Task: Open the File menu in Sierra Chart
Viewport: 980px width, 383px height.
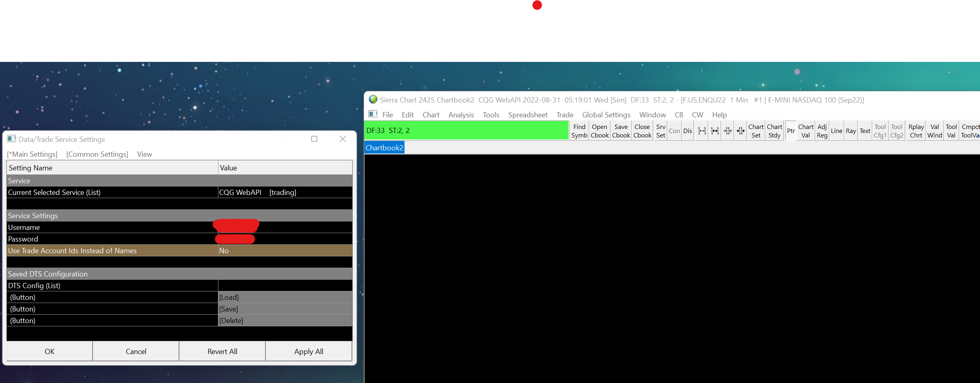Action: (388, 115)
